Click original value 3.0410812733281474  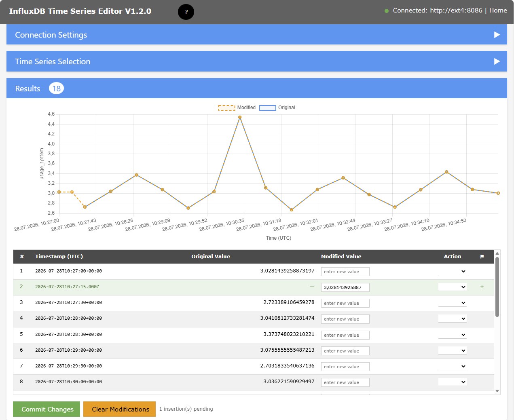287,318
